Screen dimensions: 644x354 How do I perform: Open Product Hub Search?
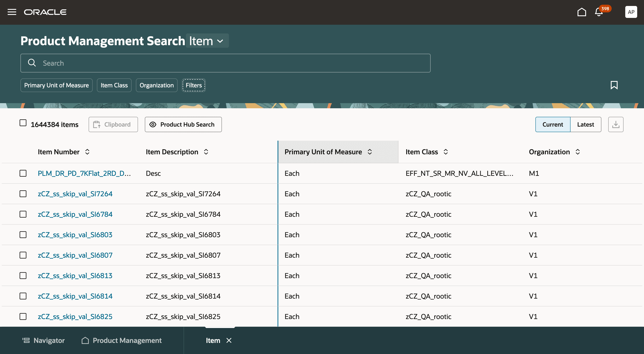pos(183,124)
